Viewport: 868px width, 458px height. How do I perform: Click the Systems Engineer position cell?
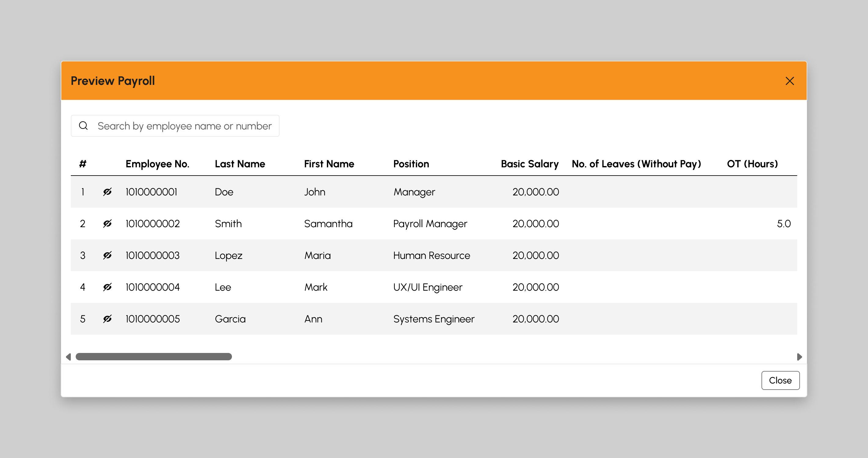[x=434, y=319]
